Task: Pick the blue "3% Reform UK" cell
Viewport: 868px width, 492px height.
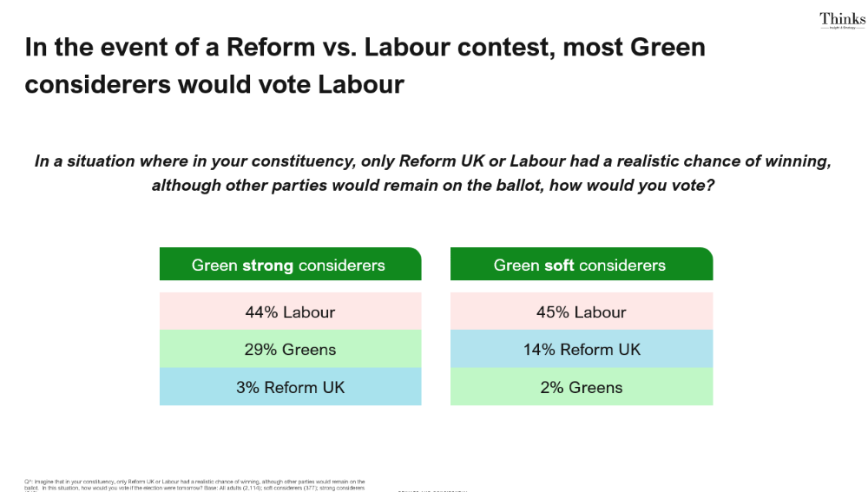Action: pyautogui.click(x=290, y=387)
